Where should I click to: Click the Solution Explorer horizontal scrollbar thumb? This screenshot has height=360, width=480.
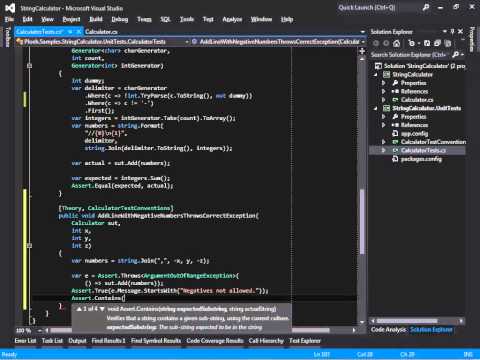coord(407,321)
